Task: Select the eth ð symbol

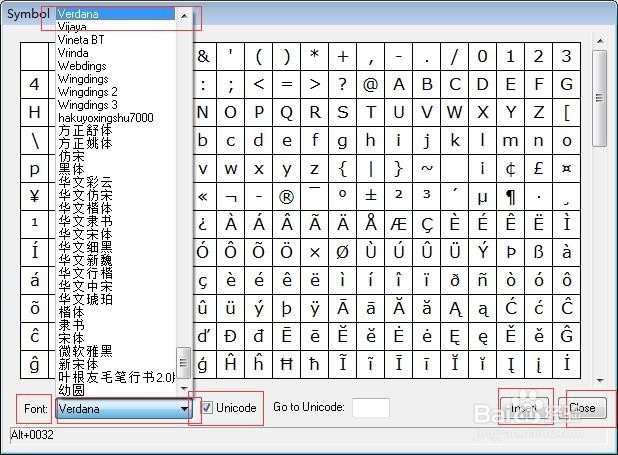Action: coord(455,280)
